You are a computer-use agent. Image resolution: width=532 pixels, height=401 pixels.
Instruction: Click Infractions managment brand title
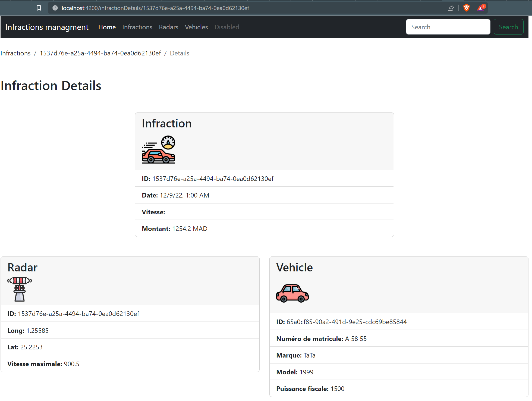coord(47,27)
